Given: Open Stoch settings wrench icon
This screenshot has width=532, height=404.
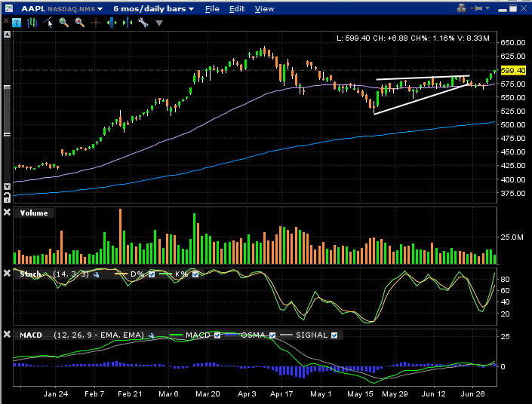Looking at the screenshot, I should pyautogui.click(x=97, y=274).
